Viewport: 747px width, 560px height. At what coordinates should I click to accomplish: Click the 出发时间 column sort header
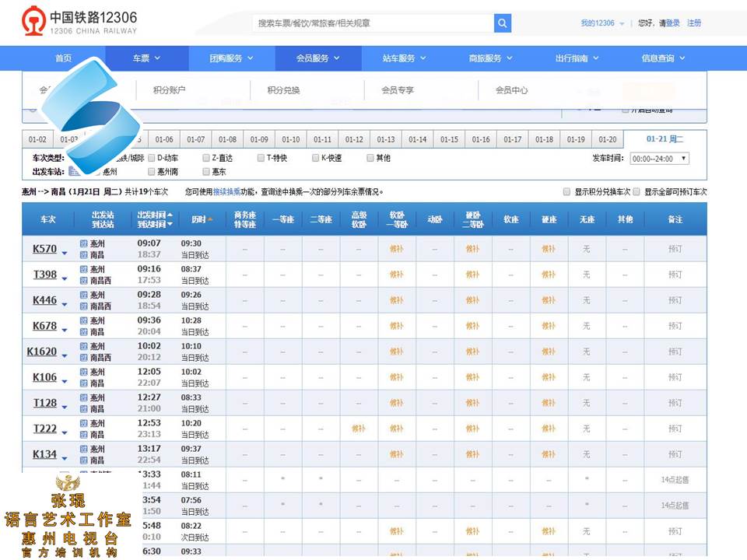(155, 215)
